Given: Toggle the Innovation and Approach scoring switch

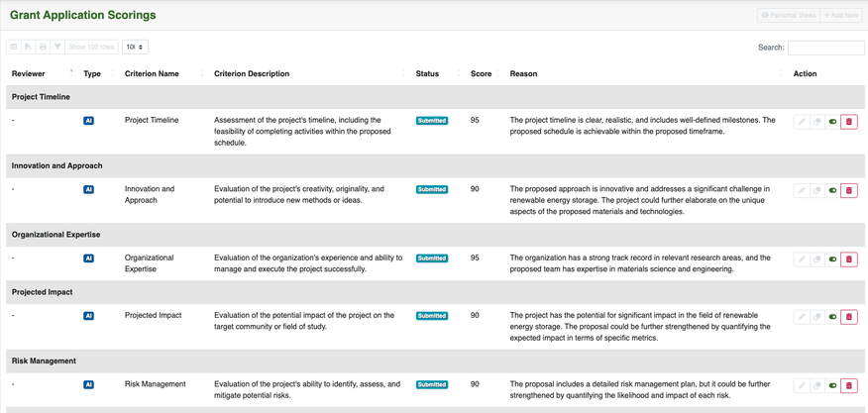Looking at the screenshot, I should [833, 190].
